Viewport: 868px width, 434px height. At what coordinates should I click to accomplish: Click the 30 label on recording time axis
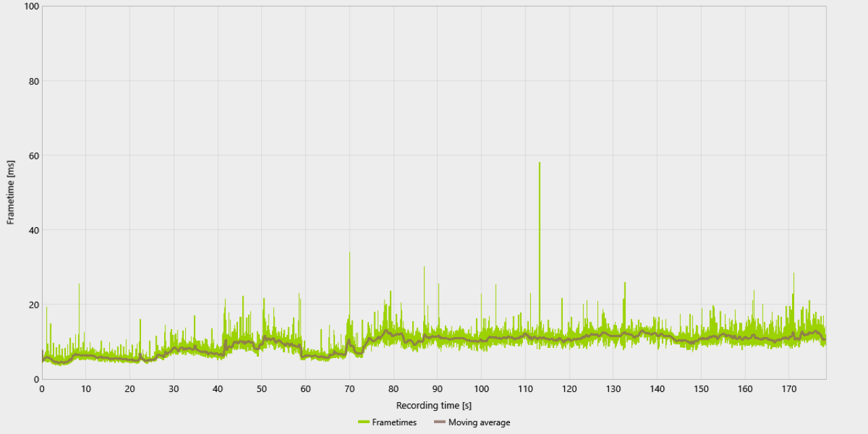pyautogui.click(x=174, y=389)
